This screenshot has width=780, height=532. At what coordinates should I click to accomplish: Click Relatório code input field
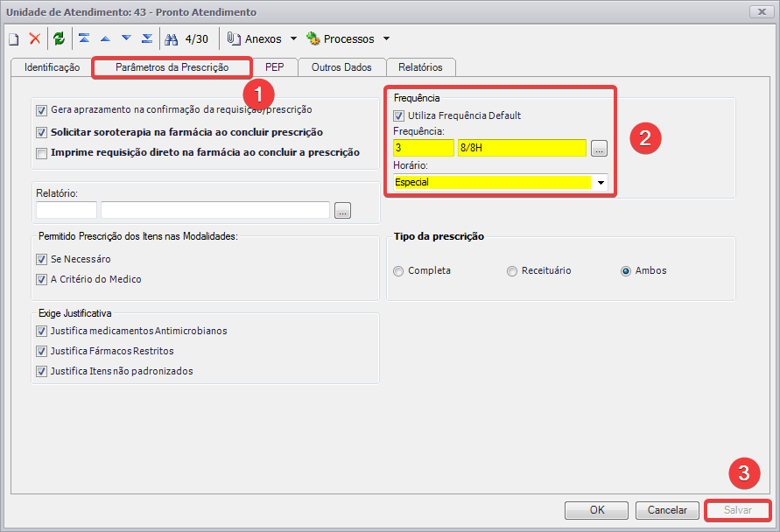(67, 210)
